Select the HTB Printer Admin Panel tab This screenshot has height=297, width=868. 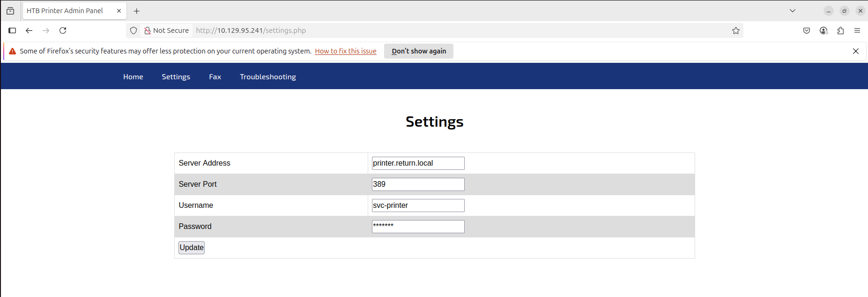click(74, 11)
